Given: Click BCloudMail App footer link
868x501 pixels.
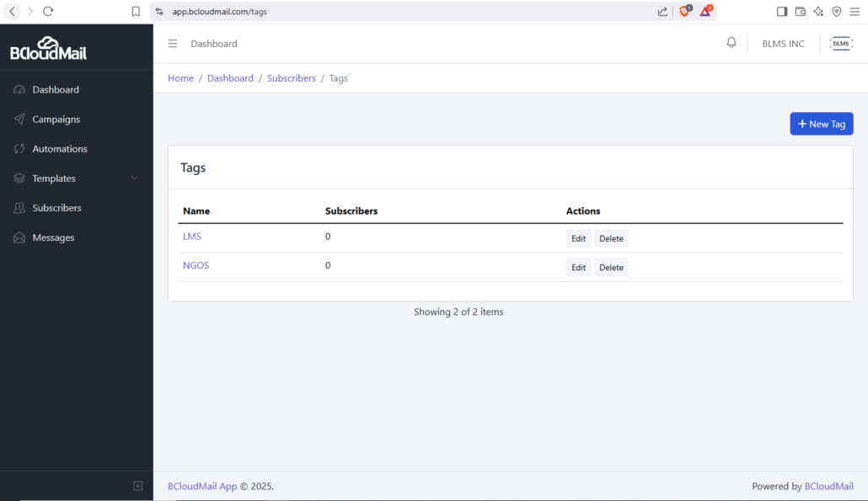Looking at the screenshot, I should pos(202,486).
